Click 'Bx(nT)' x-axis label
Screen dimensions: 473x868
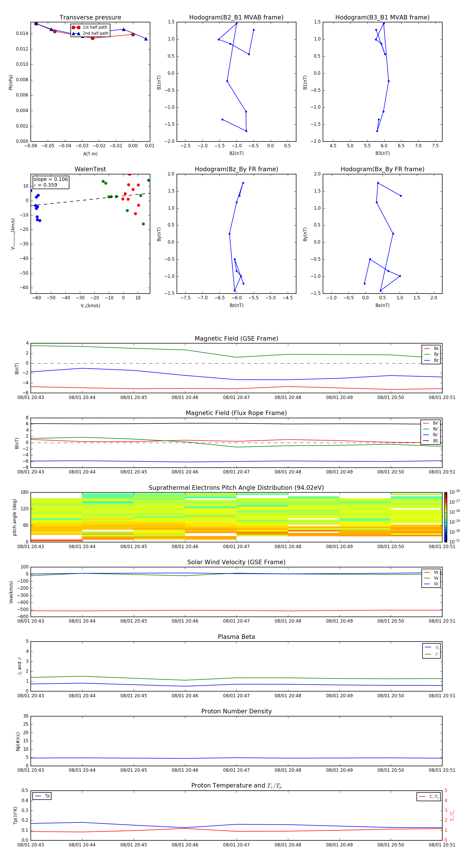[382, 305]
